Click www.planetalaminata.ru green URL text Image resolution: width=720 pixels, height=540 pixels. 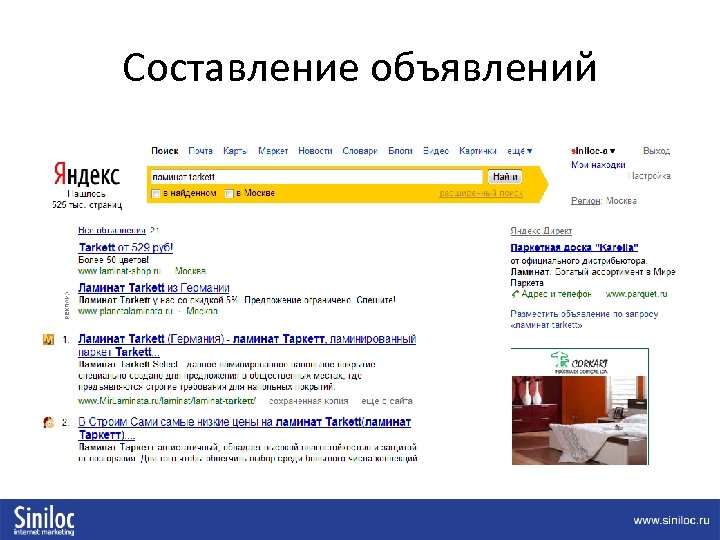(125, 311)
